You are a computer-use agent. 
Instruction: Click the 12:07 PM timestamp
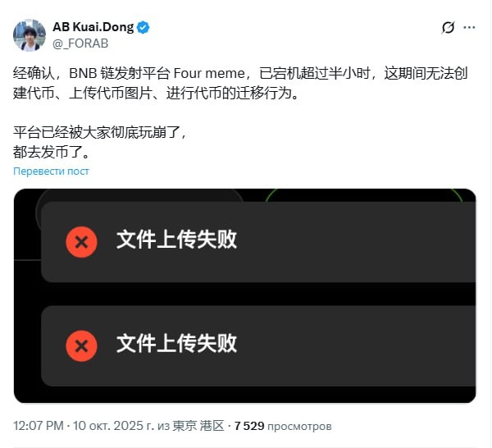click(39, 426)
